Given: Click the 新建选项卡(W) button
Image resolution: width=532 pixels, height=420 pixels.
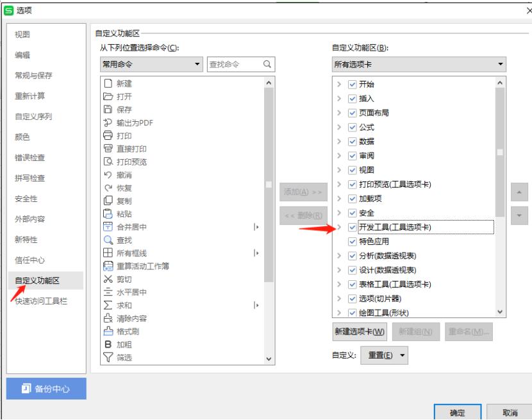Looking at the screenshot, I should coord(360,332).
